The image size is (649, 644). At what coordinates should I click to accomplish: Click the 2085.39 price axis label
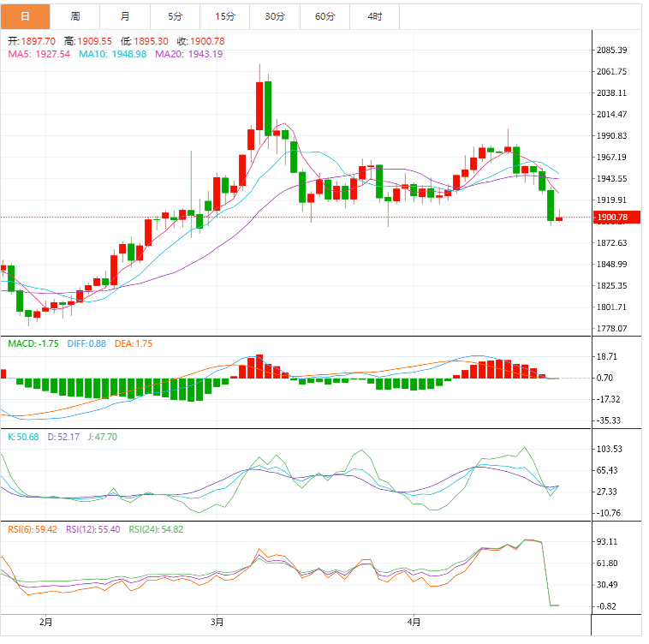point(611,50)
